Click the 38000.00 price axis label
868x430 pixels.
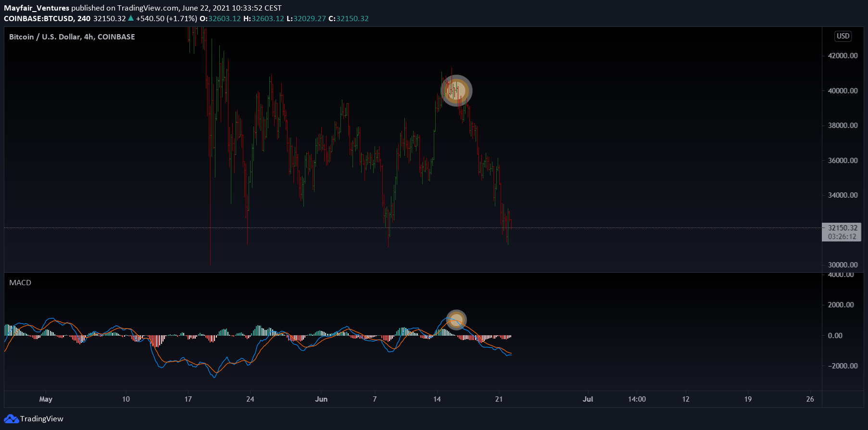point(843,126)
